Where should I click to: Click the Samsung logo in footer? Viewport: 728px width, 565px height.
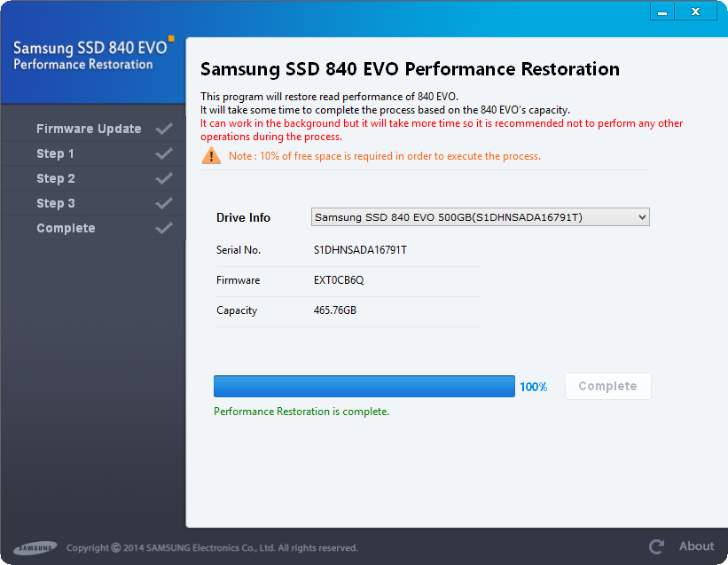coord(35,547)
